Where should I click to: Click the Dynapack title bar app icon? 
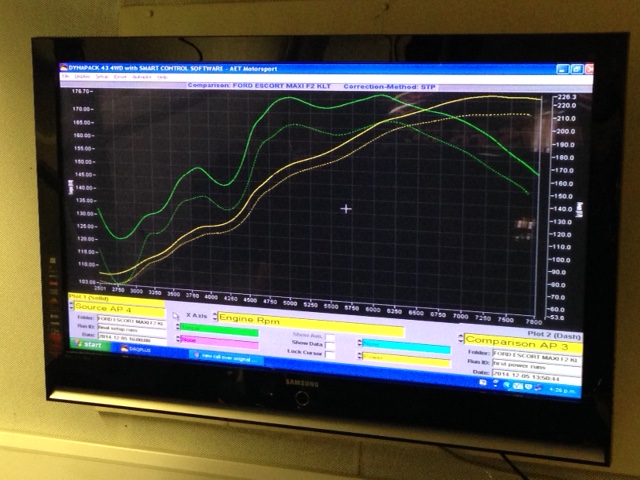click(64, 66)
